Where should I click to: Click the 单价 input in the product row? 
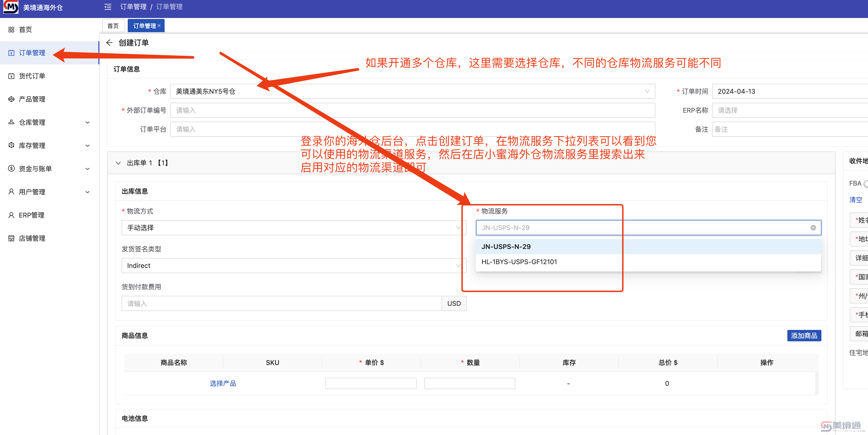(371, 383)
